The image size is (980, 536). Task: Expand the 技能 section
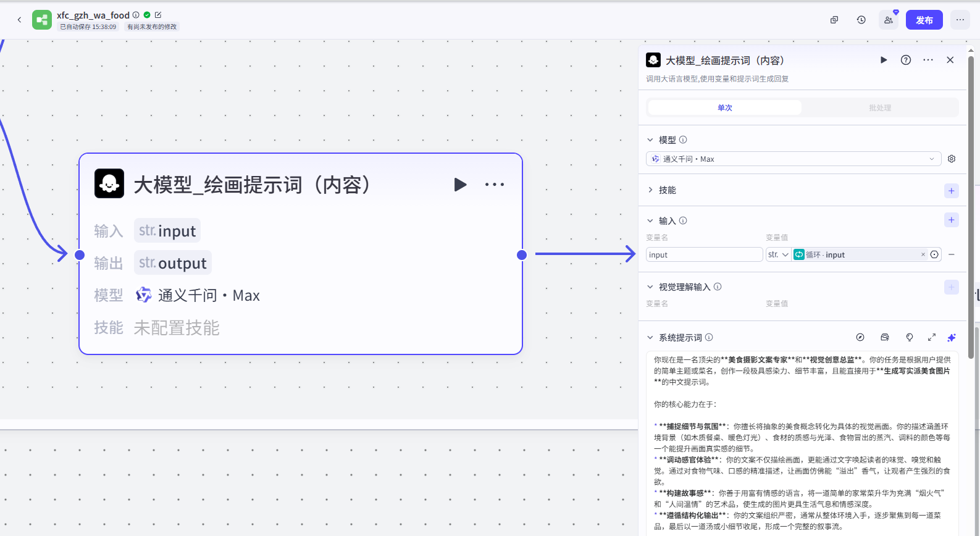pos(650,190)
